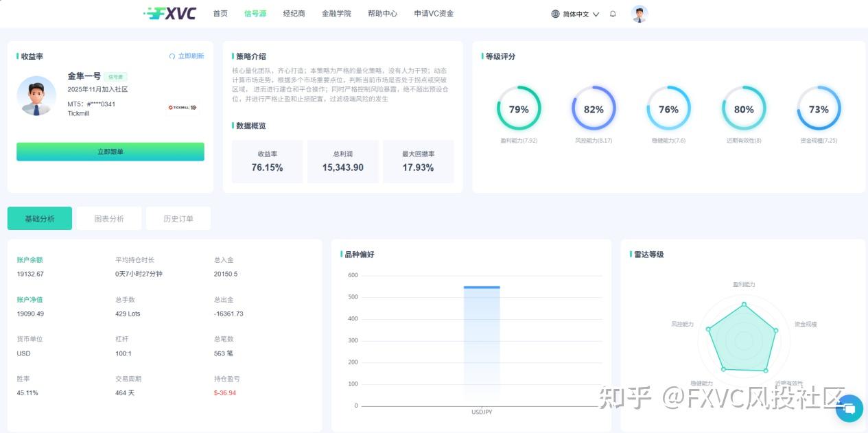This screenshot has height=433, width=868.
Task: Click the 金隼一号 name text
Action: [84, 76]
